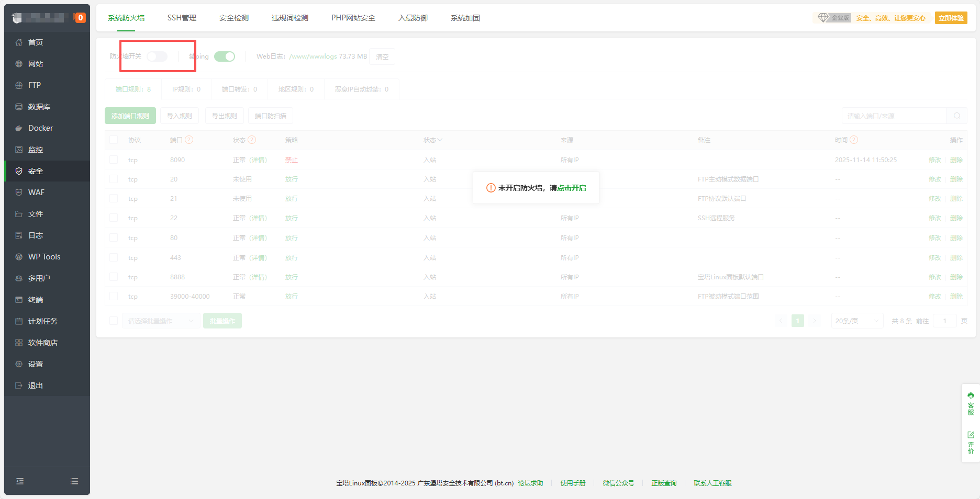Image resolution: width=980 pixels, height=499 pixels.
Task: Expand the 20 per page selector
Action: pos(856,321)
